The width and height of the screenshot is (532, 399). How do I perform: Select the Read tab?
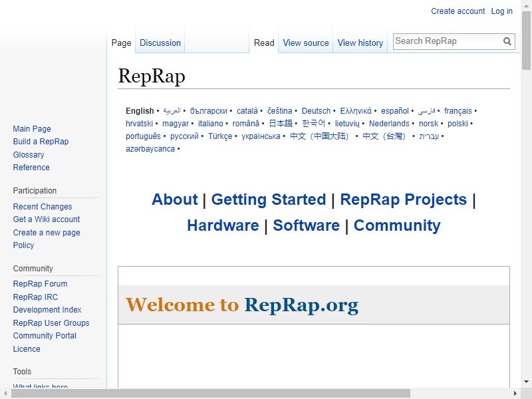pyautogui.click(x=264, y=43)
